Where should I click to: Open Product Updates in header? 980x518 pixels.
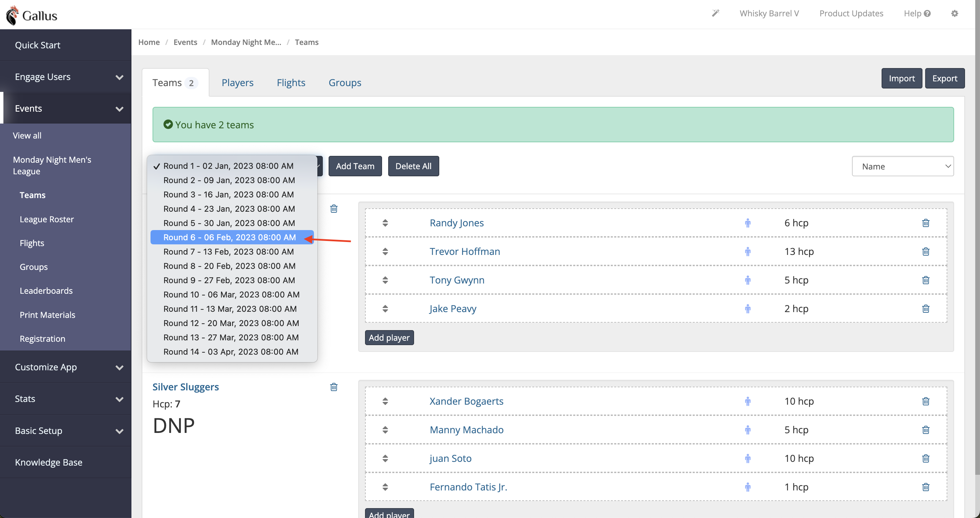[x=851, y=13]
